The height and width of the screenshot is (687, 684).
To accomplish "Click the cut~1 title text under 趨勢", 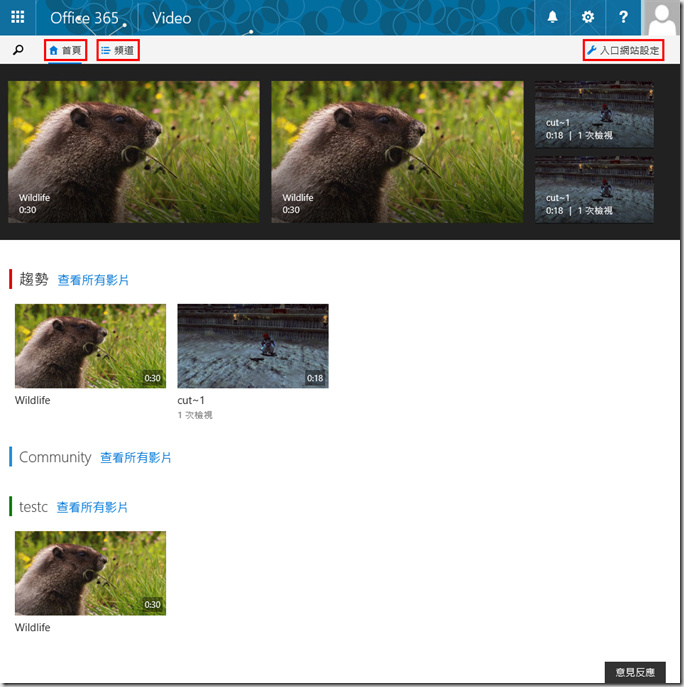I will [x=191, y=400].
